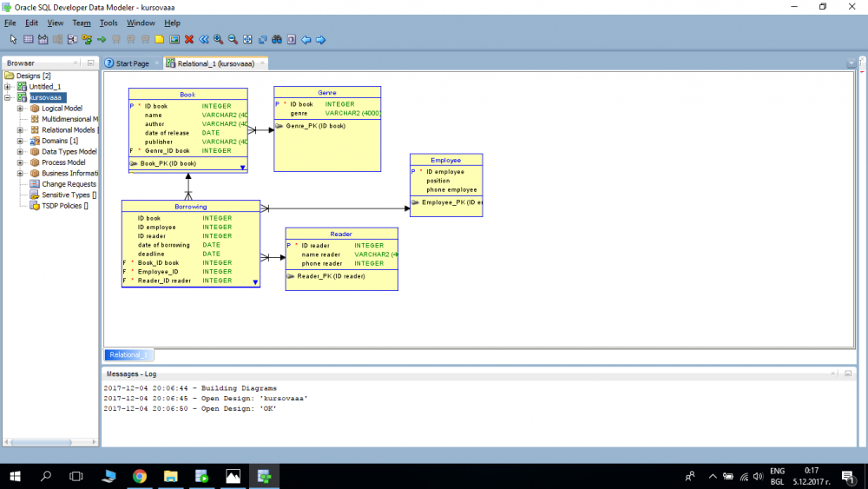
Task: Select Change Requests in browser tree
Action: tap(69, 184)
